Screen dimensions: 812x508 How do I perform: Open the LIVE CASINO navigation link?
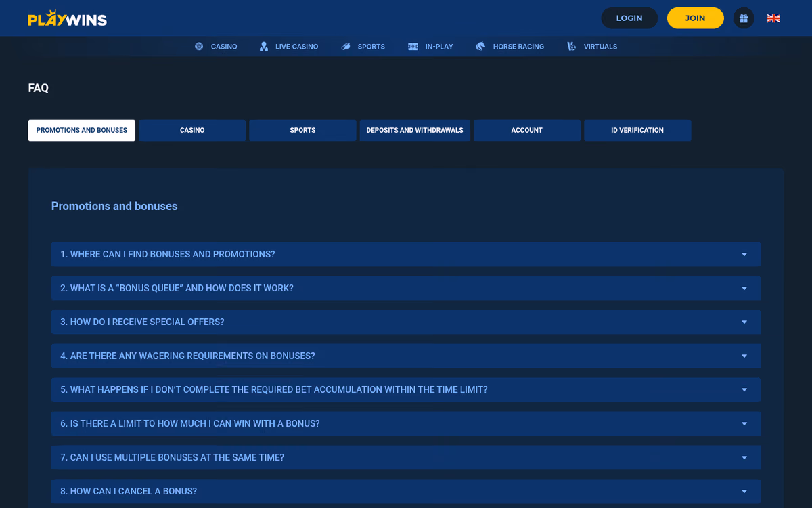click(x=296, y=47)
